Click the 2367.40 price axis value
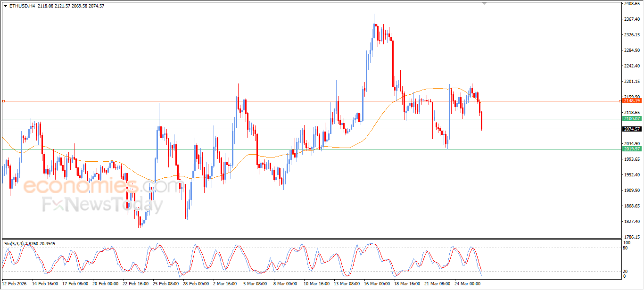 632,19
